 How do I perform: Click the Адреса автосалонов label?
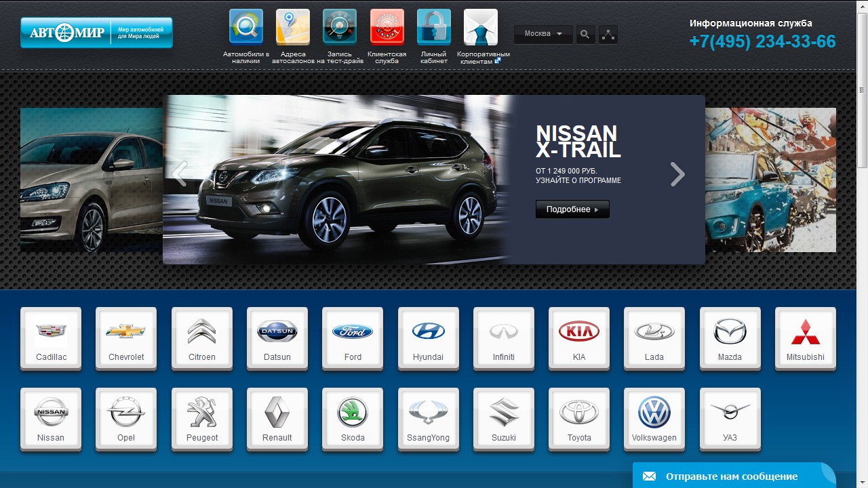293,58
